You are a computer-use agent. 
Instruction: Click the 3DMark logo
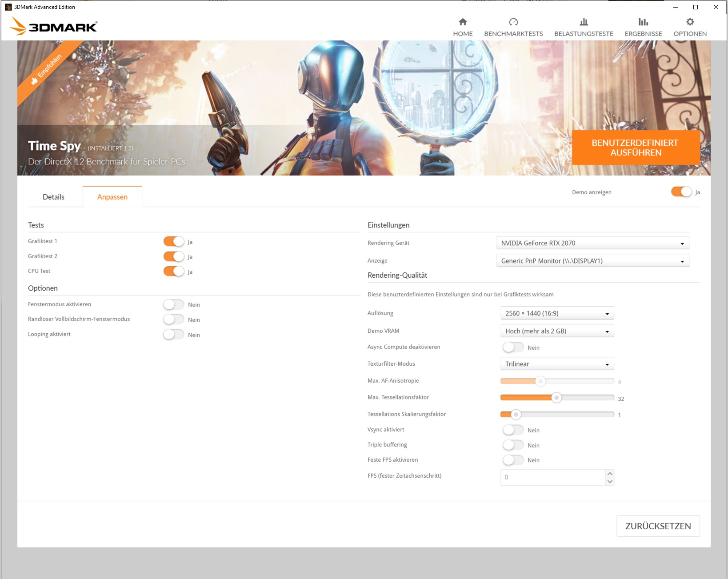[x=53, y=26]
